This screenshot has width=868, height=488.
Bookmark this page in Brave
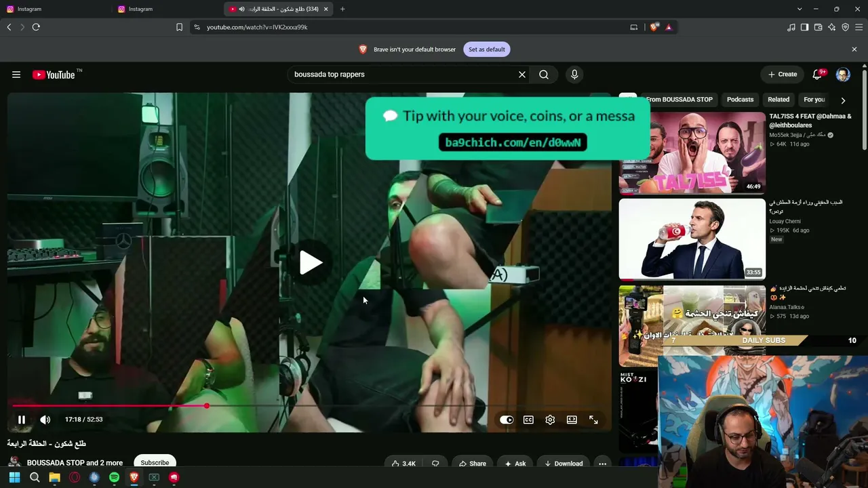coord(179,27)
